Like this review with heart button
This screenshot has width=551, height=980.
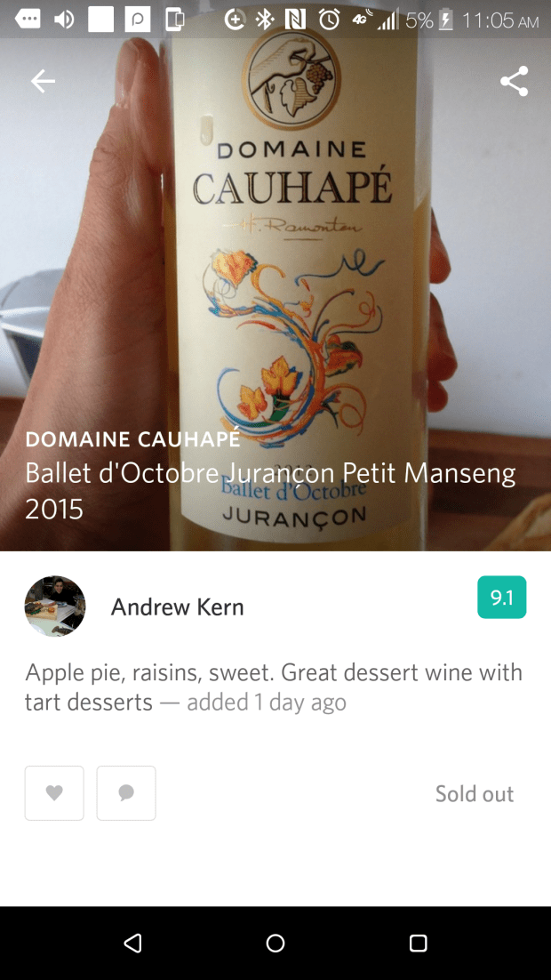pos(54,792)
